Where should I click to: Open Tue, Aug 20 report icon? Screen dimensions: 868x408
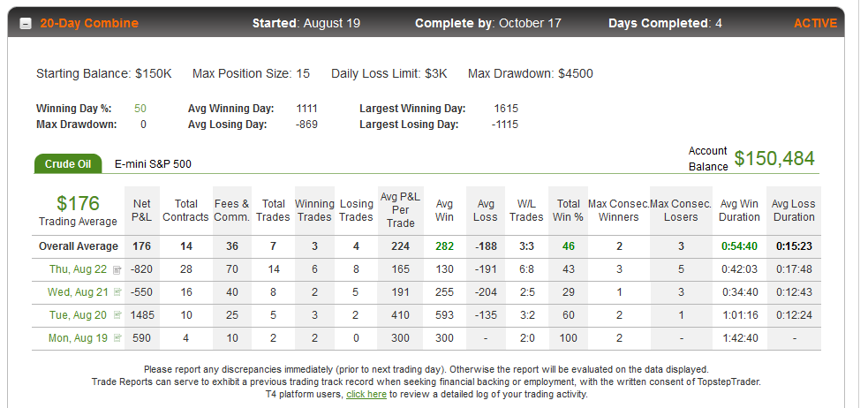pyautogui.click(x=117, y=314)
